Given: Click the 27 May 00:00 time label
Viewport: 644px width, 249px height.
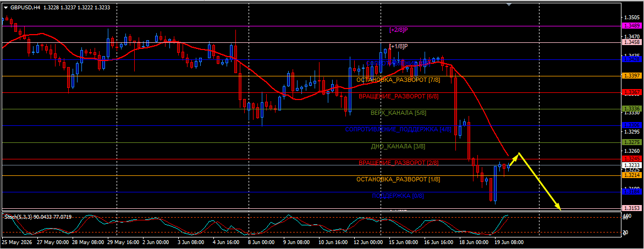Looking at the screenshot, I should (53, 242).
